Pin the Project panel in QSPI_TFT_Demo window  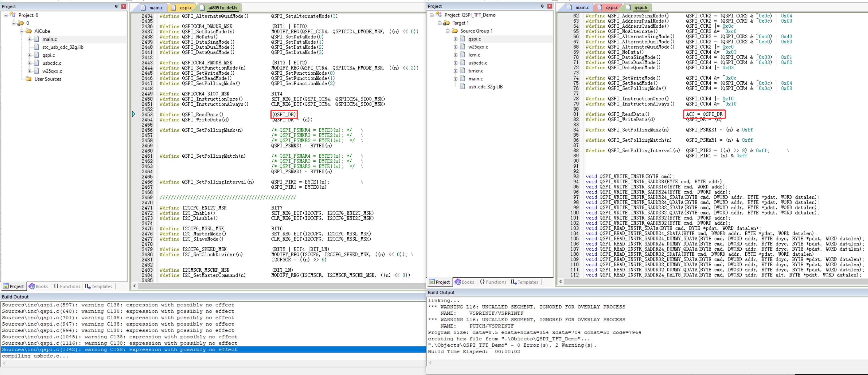[x=542, y=6]
